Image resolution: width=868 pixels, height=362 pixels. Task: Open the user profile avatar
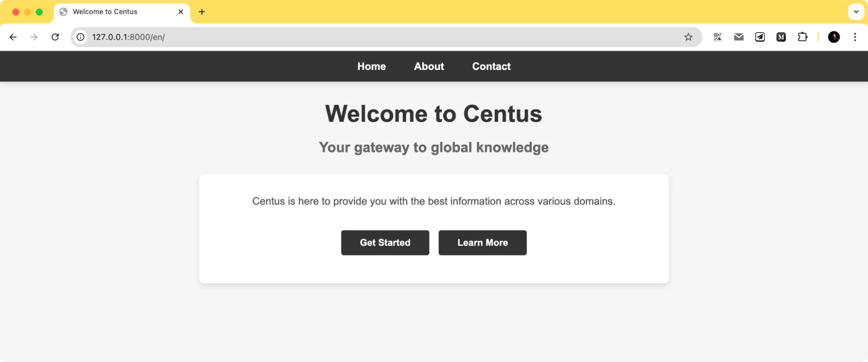834,37
